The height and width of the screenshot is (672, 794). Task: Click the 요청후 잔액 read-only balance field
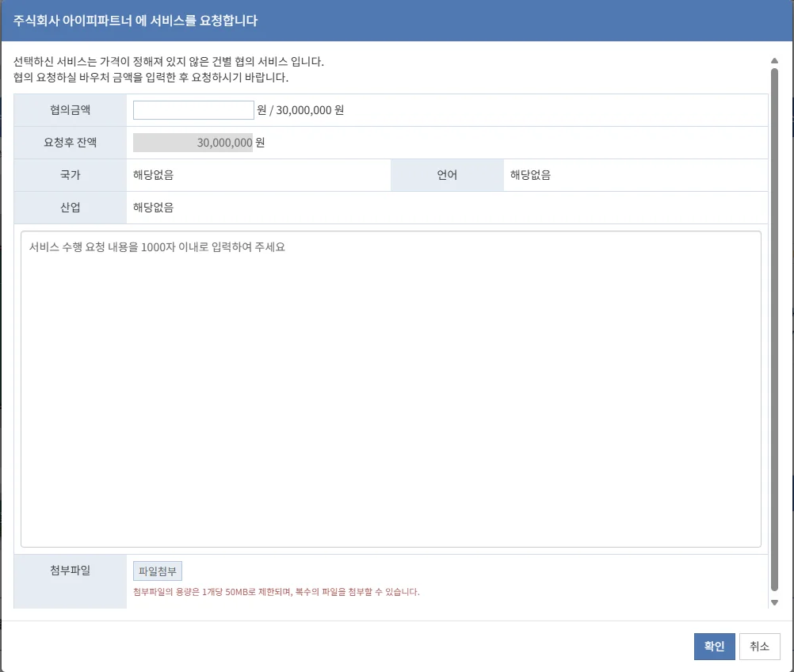(x=193, y=143)
